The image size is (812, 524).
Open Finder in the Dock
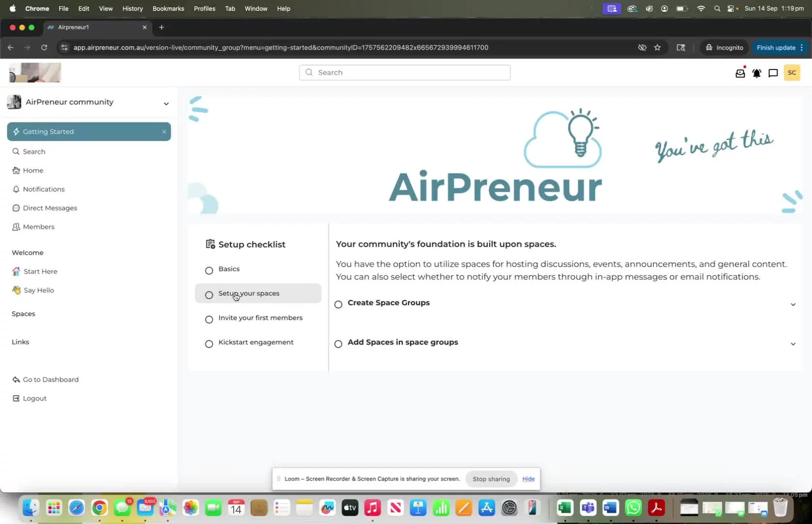31,508
